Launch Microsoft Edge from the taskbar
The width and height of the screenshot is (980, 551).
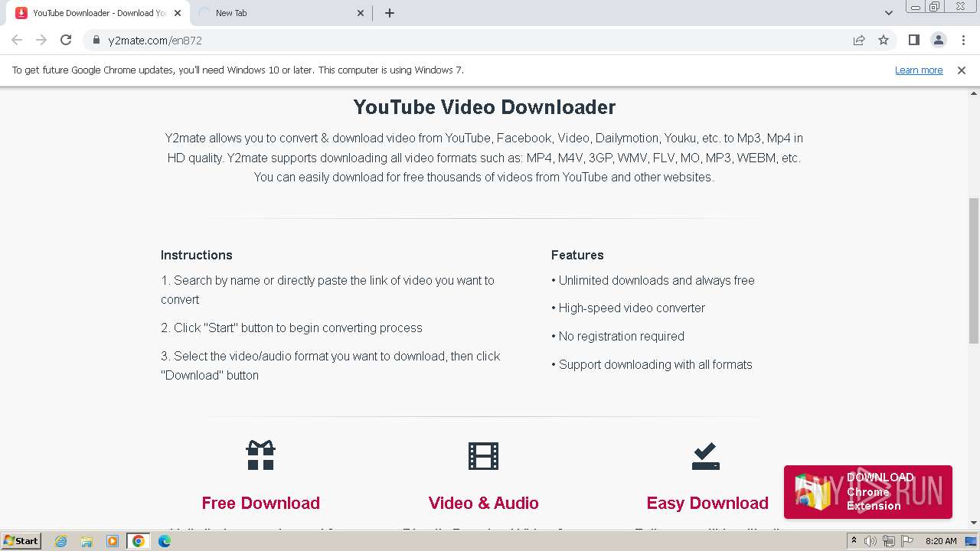point(165,541)
